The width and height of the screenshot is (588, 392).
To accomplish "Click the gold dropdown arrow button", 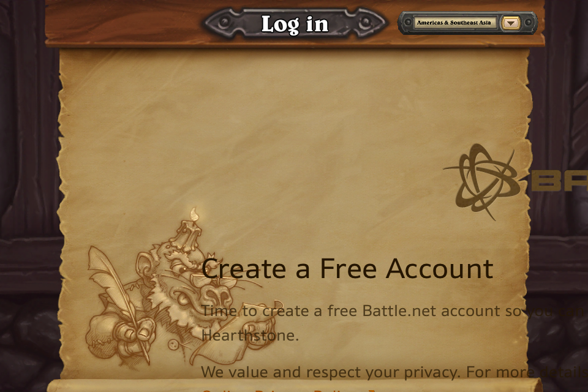I will point(511,23).
